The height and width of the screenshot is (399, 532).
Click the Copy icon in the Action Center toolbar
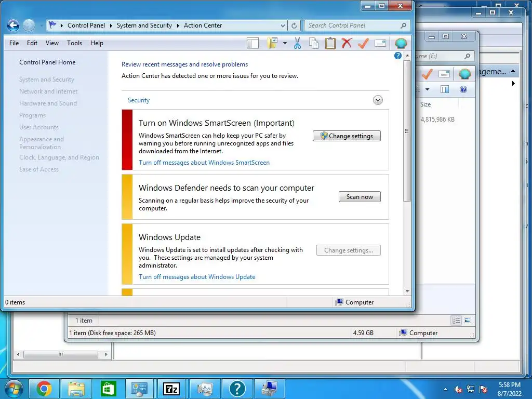pos(314,43)
